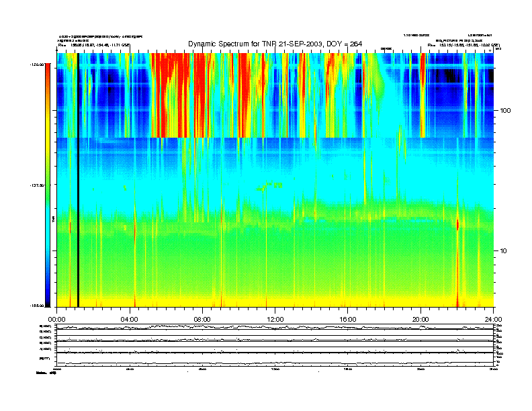Click the "12:00" time axis label
532x411 pixels.
click(275, 320)
